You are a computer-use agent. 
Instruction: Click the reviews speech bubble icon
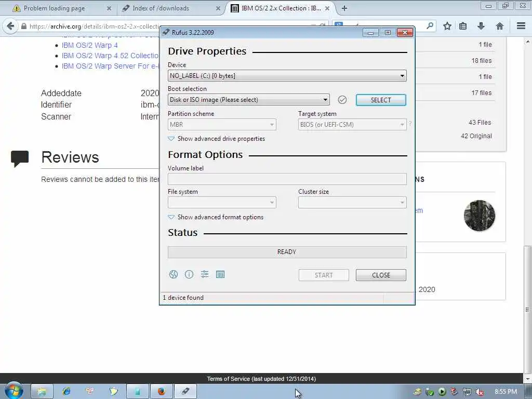[20, 159]
